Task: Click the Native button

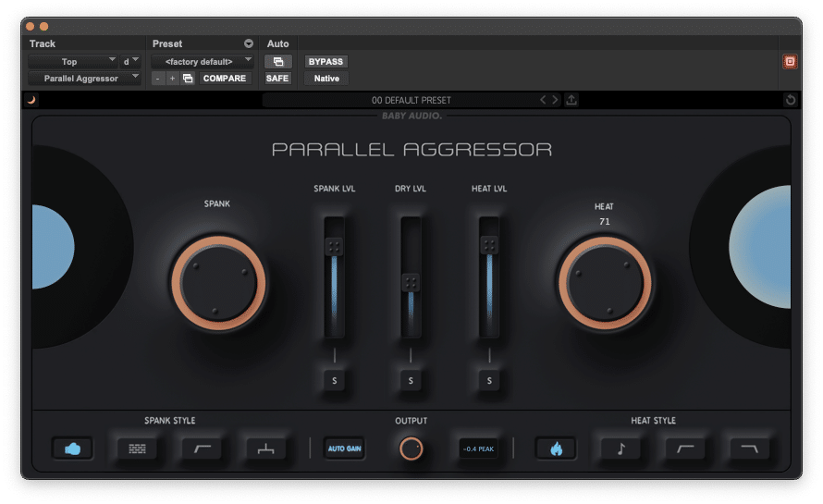Action: 326,79
